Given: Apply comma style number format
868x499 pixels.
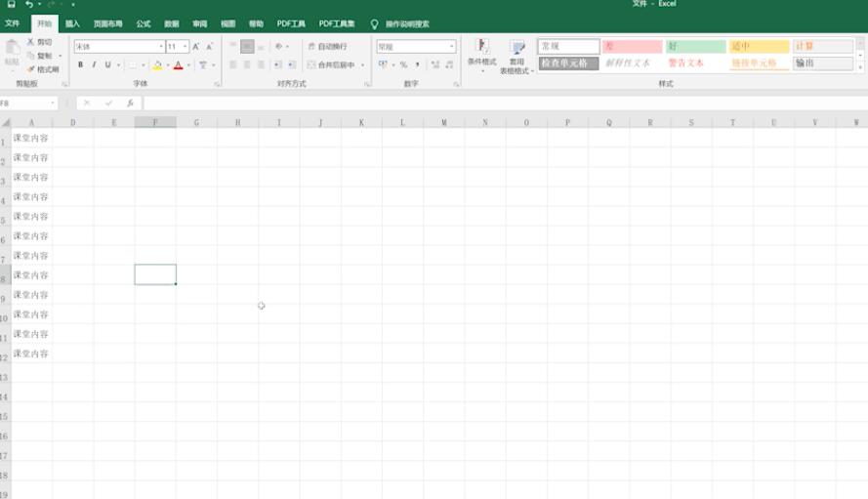Looking at the screenshot, I should tap(417, 64).
